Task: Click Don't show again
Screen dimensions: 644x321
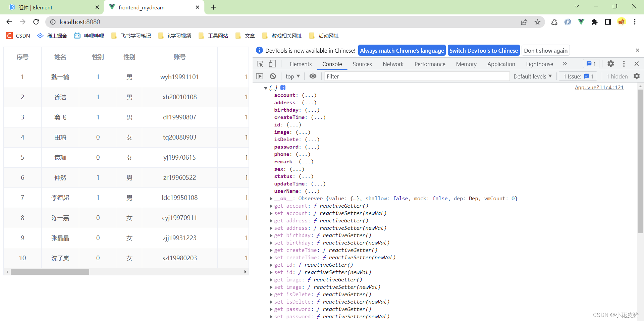Action: (546, 51)
